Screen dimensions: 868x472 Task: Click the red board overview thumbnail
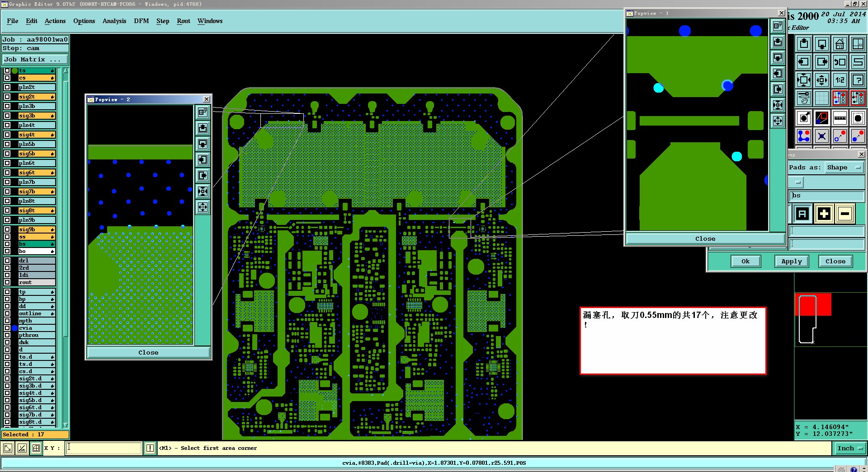click(x=813, y=305)
